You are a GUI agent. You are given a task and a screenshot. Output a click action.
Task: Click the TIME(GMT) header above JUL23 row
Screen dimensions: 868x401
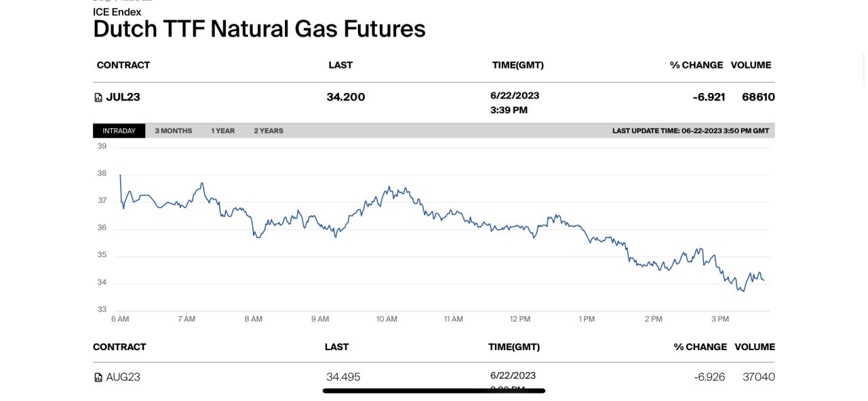click(x=517, y=65)
